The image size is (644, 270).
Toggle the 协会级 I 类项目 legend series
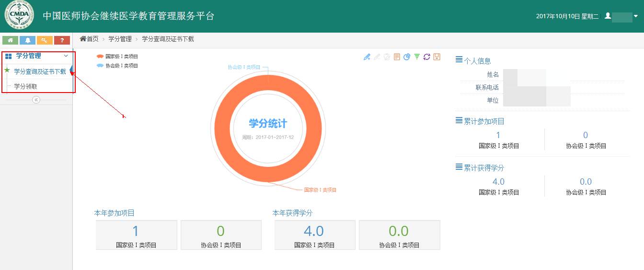coord(117,66)
